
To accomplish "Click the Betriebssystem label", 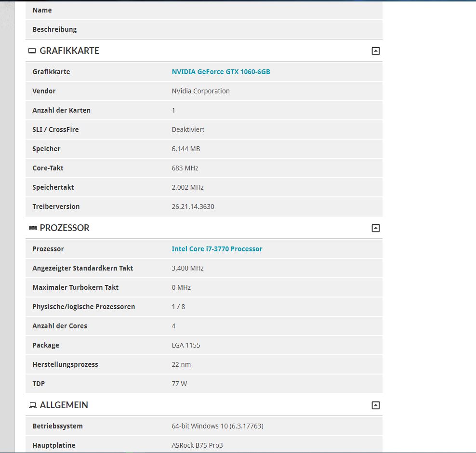I will [x=57, y=427].
